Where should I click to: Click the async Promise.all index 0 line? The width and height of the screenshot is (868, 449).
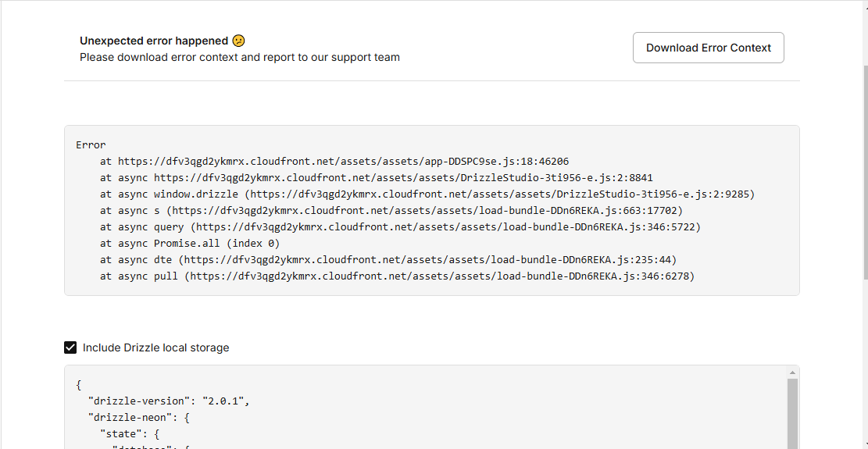(x=190, y=244)
